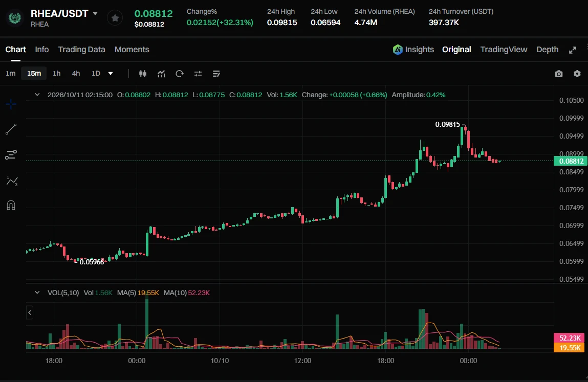Image resolution: width=588 pixels, height=382 pixels.
Task: Expand chart to fullscreen
Action: pos(573,50)
